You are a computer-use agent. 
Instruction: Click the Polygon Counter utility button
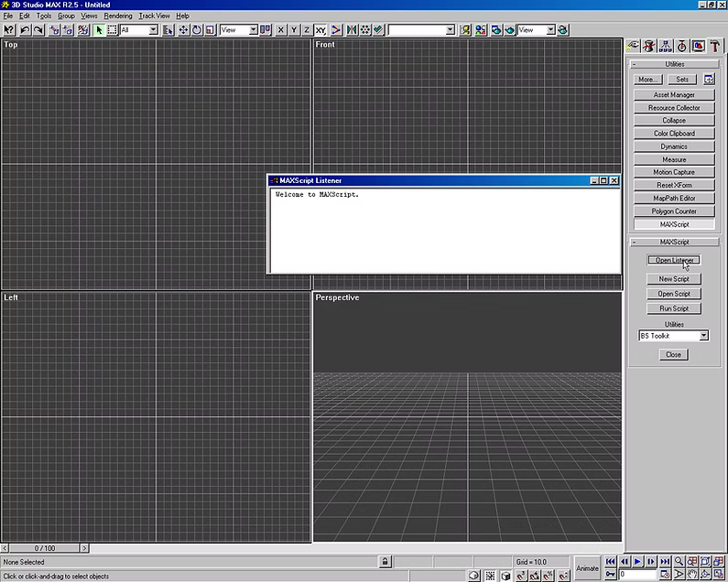point(674,211)
